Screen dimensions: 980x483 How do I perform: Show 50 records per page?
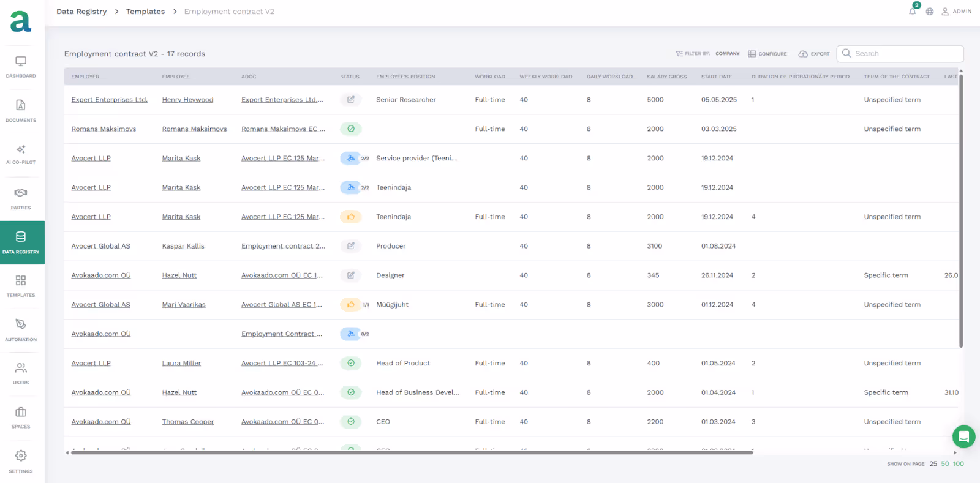coord(945,464)
